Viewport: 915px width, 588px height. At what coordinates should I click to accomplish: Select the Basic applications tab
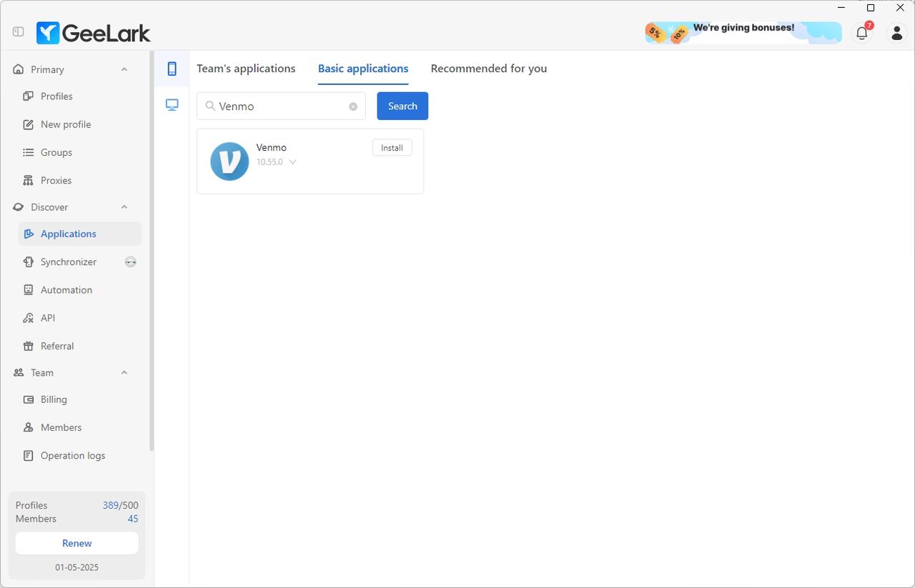coord(363,69)
